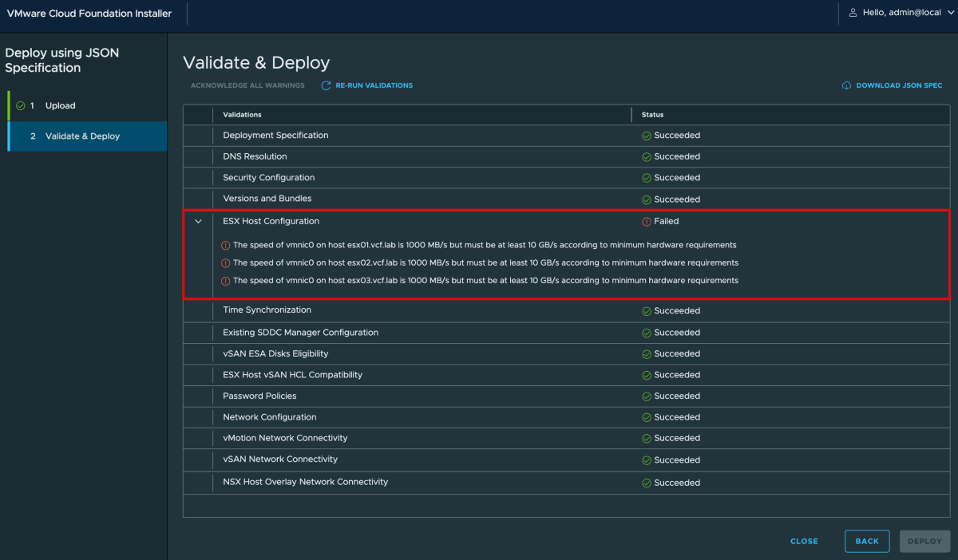Click the Validations column header
Screen dimensions: 958x560
[x=242, y=115]
